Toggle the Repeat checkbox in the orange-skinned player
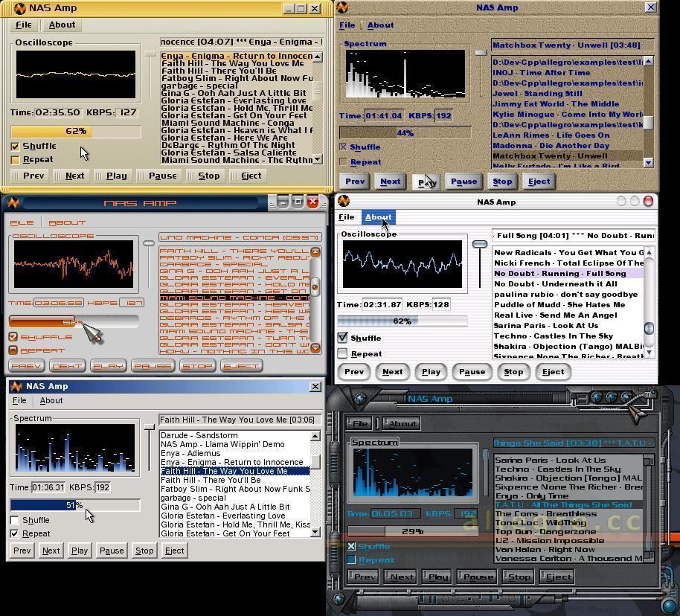 pos(15,350)
